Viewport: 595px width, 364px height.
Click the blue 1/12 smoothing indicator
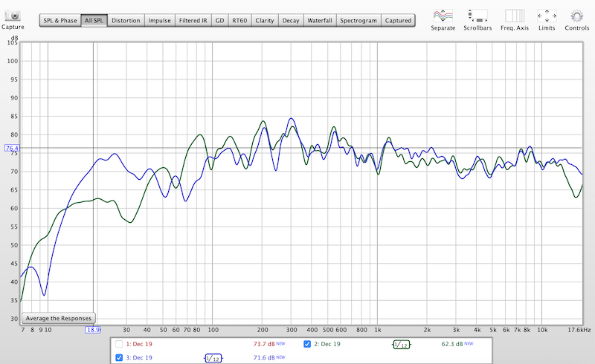tap(213, 357)
